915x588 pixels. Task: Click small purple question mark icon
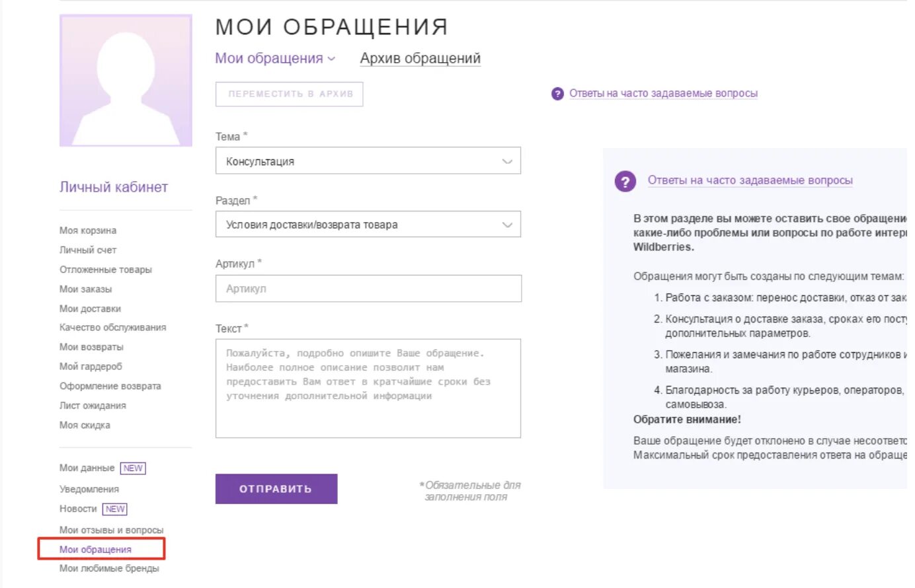557,94
